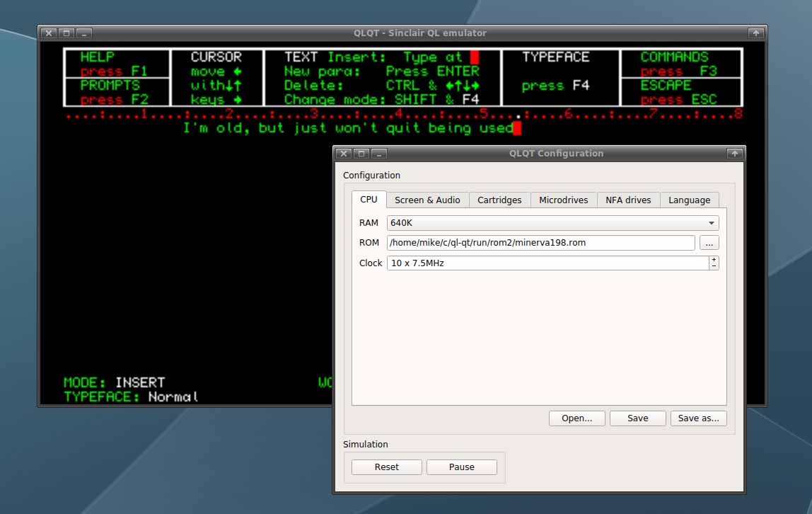This screenshot has height=514, width=812.
Task: Save the configuration
Action: pos(637,418)
